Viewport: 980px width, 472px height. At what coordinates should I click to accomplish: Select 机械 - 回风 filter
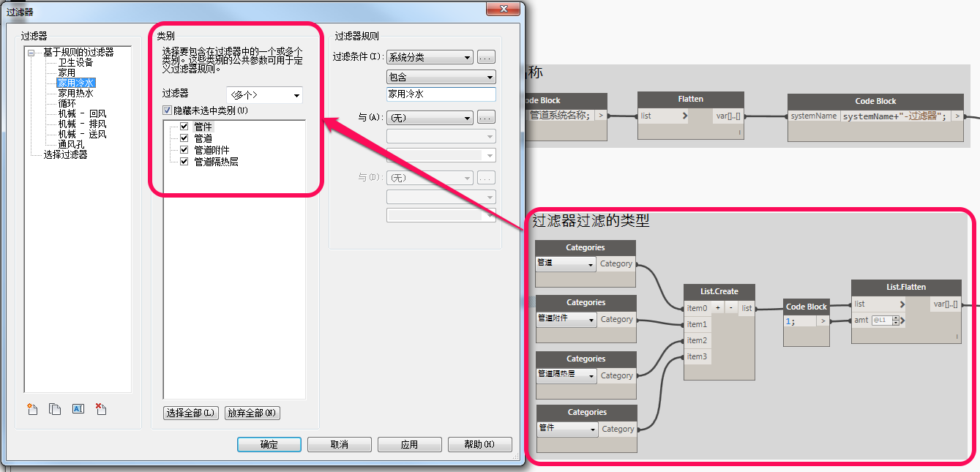coord(82,113)
